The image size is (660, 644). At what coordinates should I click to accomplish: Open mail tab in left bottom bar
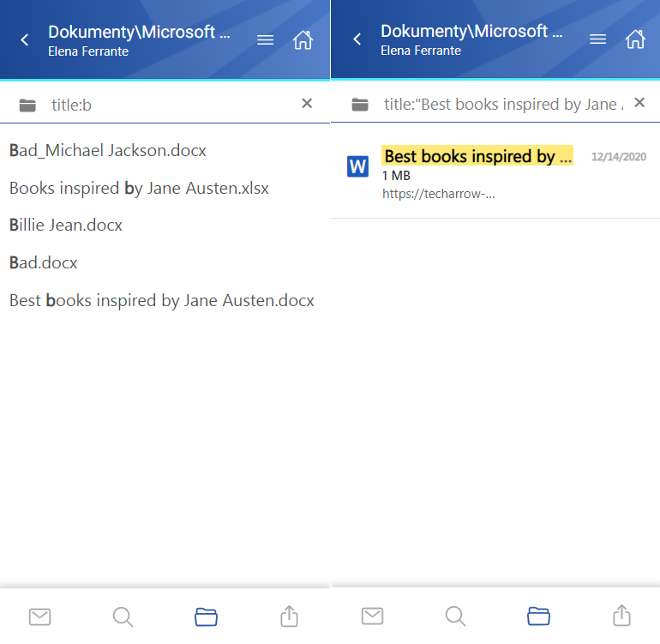[40, 617]
